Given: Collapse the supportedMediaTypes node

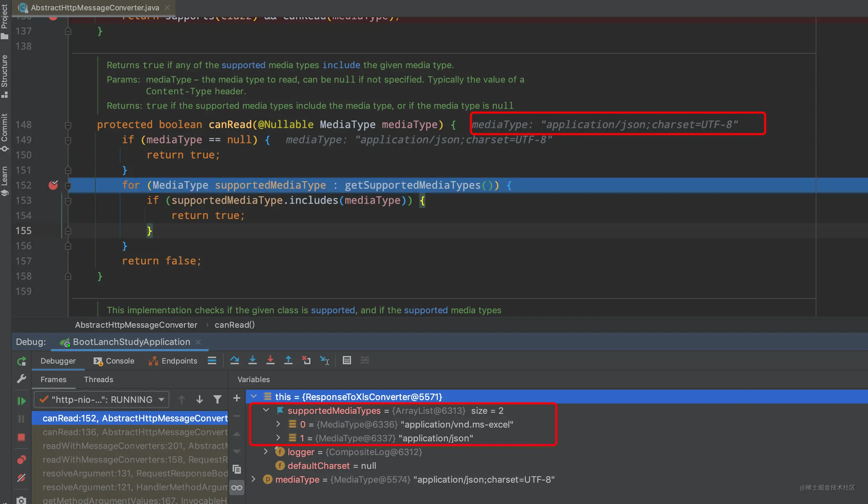Looking at the screenshot, I should 266,410.
